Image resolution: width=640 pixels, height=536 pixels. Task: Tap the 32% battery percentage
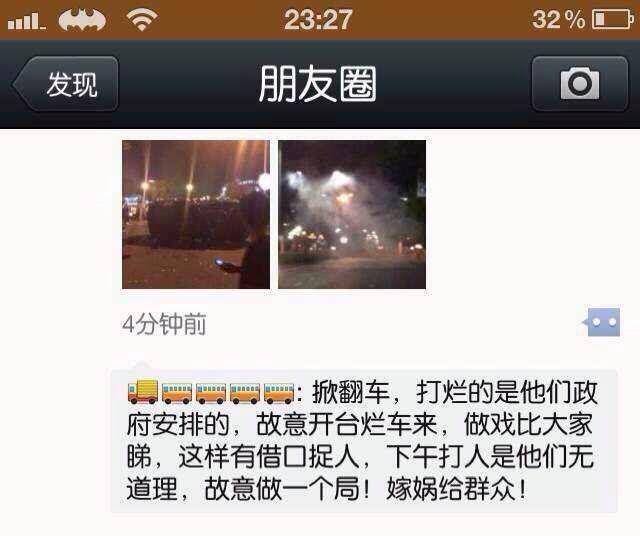point(558,20)
